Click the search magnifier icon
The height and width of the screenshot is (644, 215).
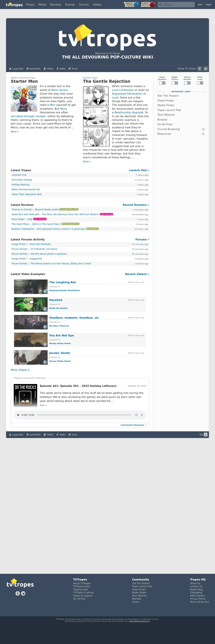click(161, 5)
